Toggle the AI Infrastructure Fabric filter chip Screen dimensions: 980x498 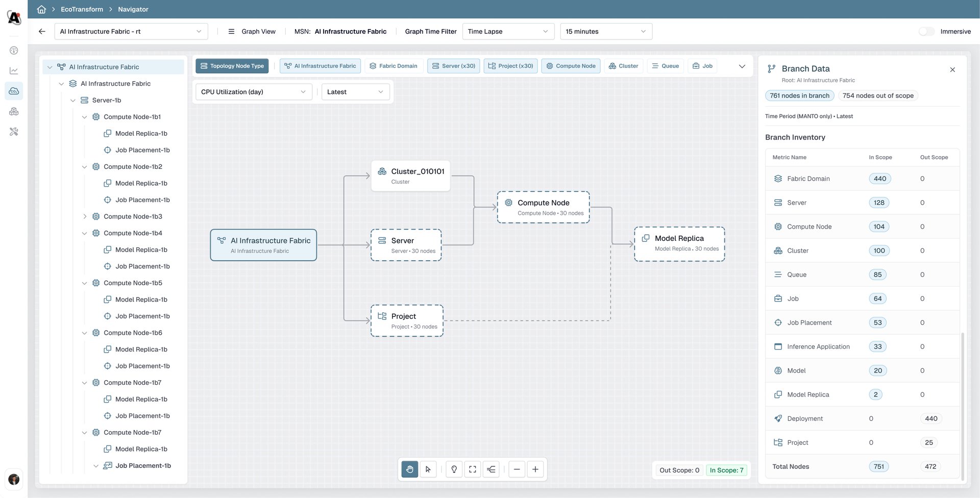[320, 66]
